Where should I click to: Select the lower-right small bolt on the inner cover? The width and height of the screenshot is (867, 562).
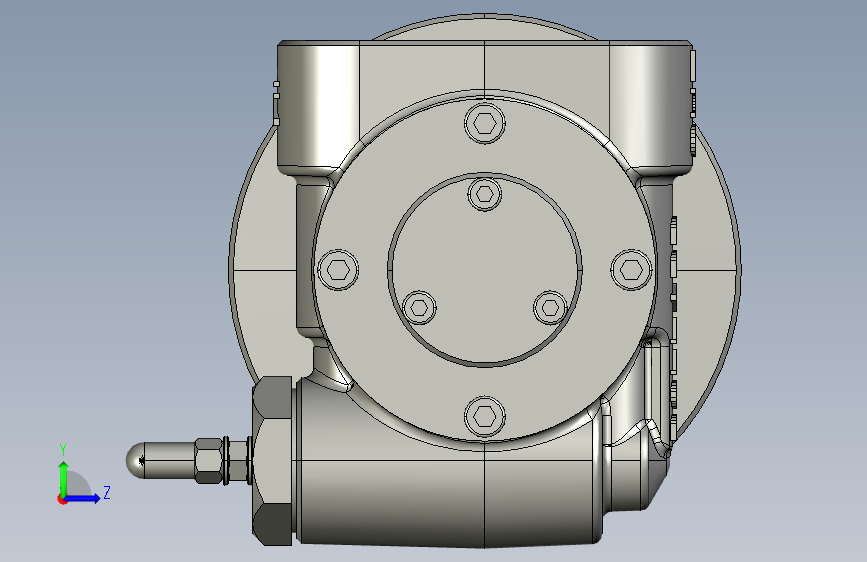pyautogui.click(x=550, y=307)
